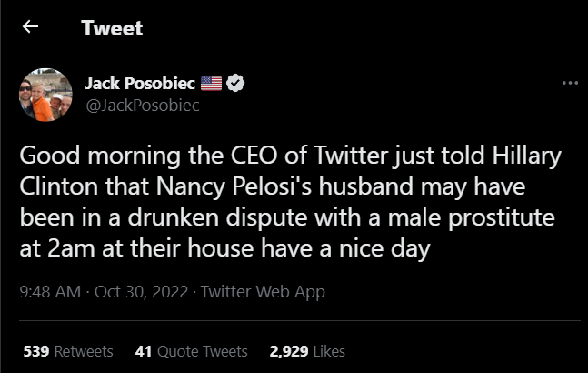Click the US flag emoji beside the name
The height and width of the screenshot is (373, 588).
tap(211, 84)
